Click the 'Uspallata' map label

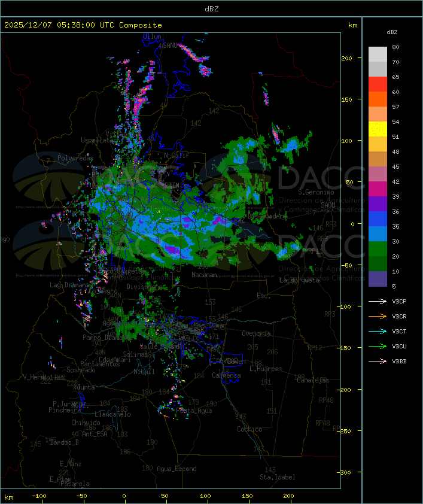97,140
